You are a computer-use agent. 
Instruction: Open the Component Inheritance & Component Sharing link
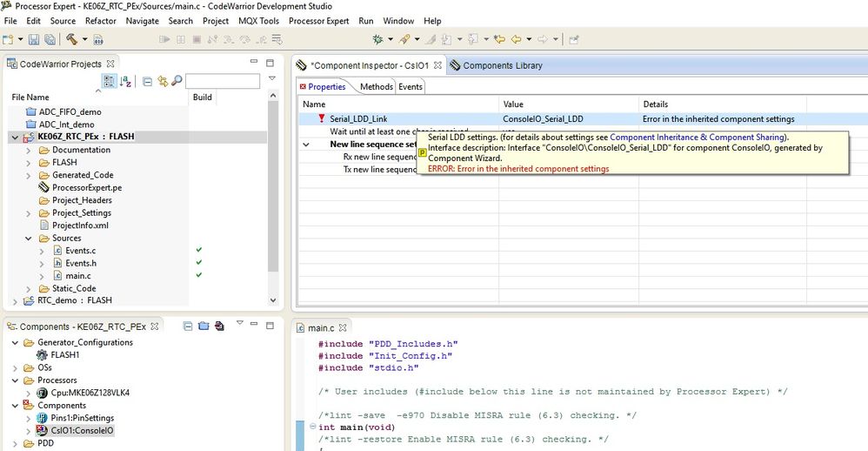point(698,138)
